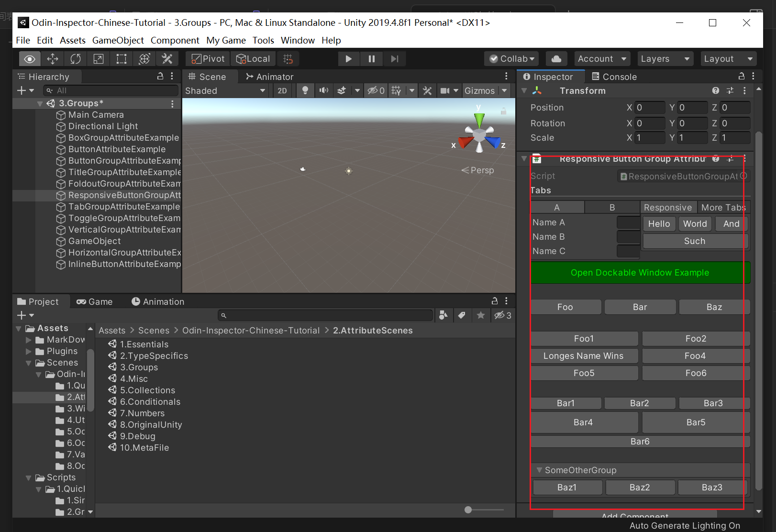776x532 pixels.
Task: Lock the Hierarchy panel
Action: tap(160, 76)
